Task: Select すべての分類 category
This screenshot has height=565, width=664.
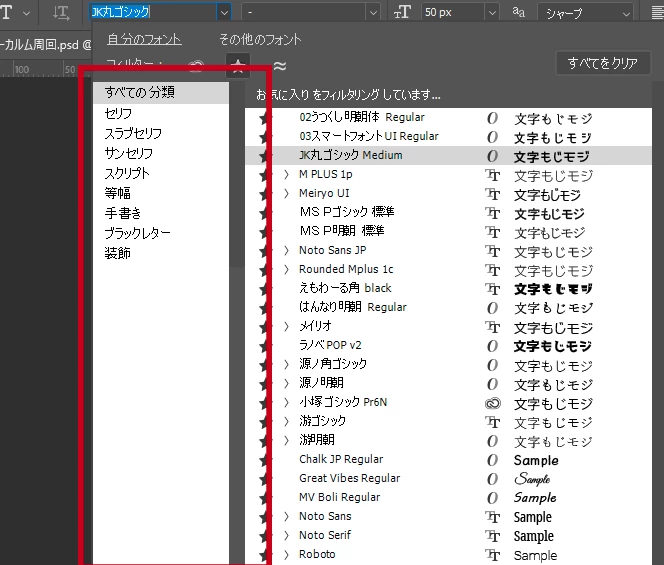Action: click(161, 92)
